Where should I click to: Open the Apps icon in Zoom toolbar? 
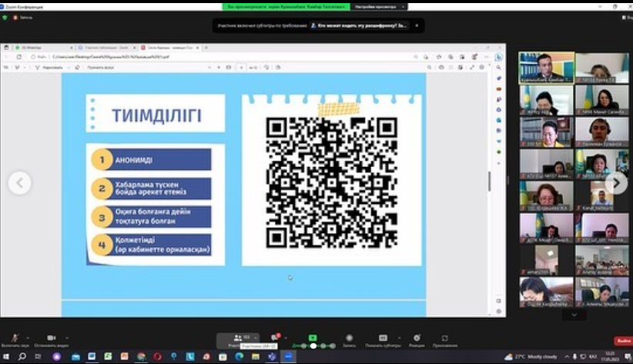[444, 339]
